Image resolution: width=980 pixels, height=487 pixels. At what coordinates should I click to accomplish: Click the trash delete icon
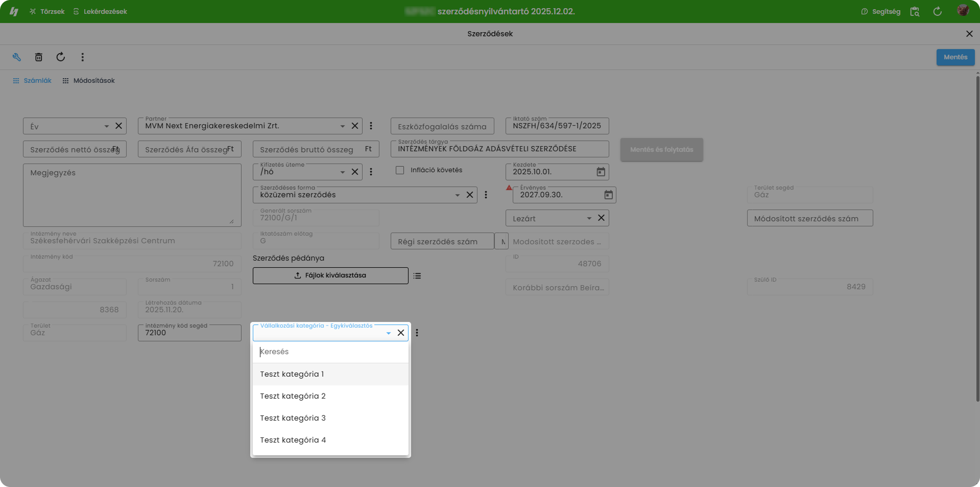coord(39,57)
